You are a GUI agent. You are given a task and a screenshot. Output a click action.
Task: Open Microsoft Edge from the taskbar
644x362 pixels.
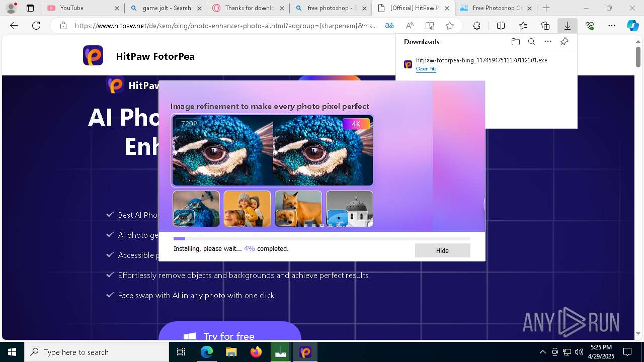[x=207, y=352]
